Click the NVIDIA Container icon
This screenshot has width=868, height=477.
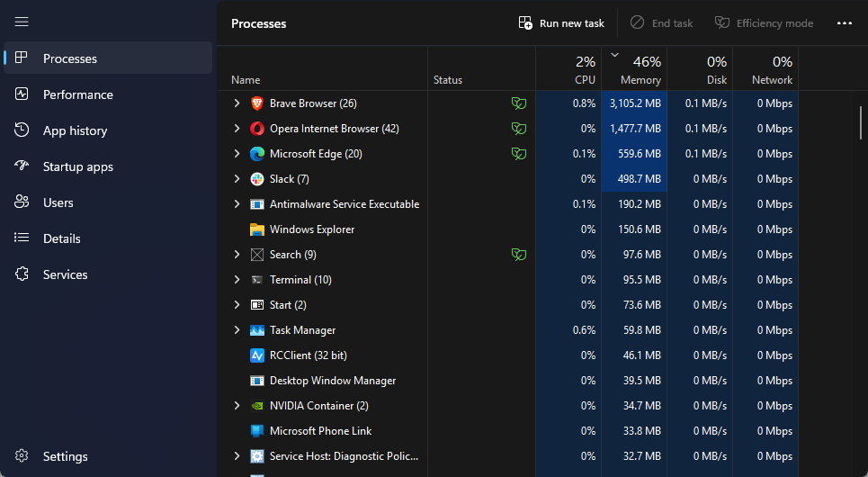coord(257,406)
